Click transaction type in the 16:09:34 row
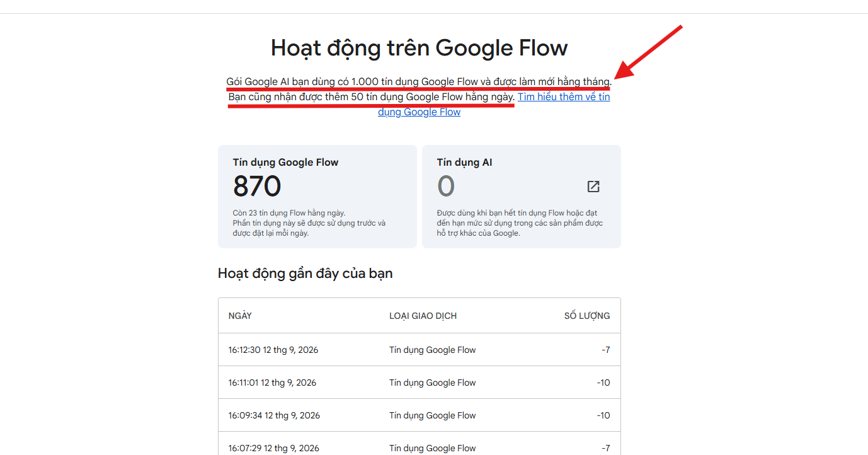 (433, 415)
